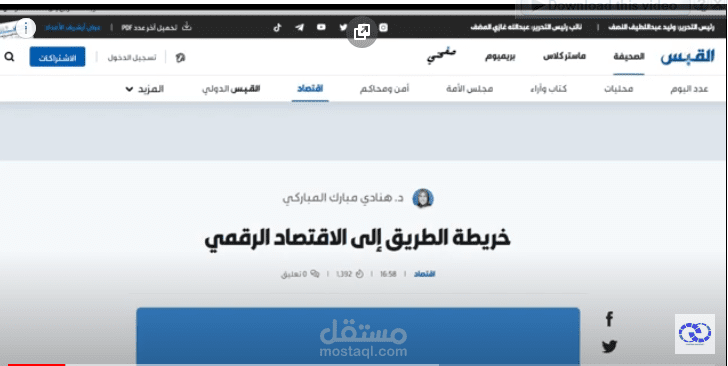
Task: Click the 0 تعليق comments text
Action: click(x=294, y=274)
